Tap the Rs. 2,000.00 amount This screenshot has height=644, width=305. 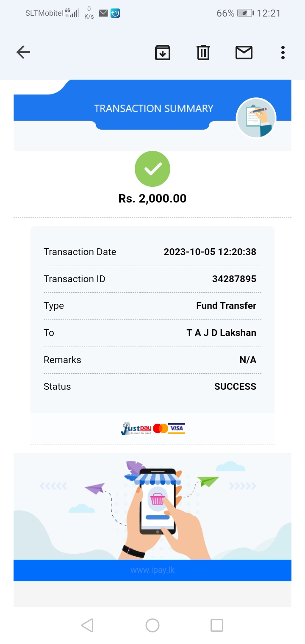point(152,198)
